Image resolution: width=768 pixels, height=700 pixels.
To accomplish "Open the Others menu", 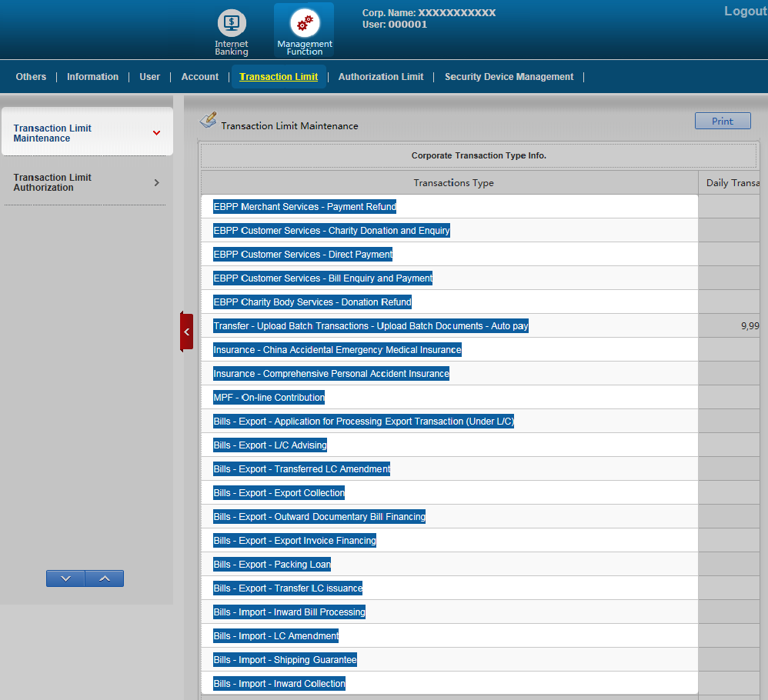I will click(x=31, y=77).
